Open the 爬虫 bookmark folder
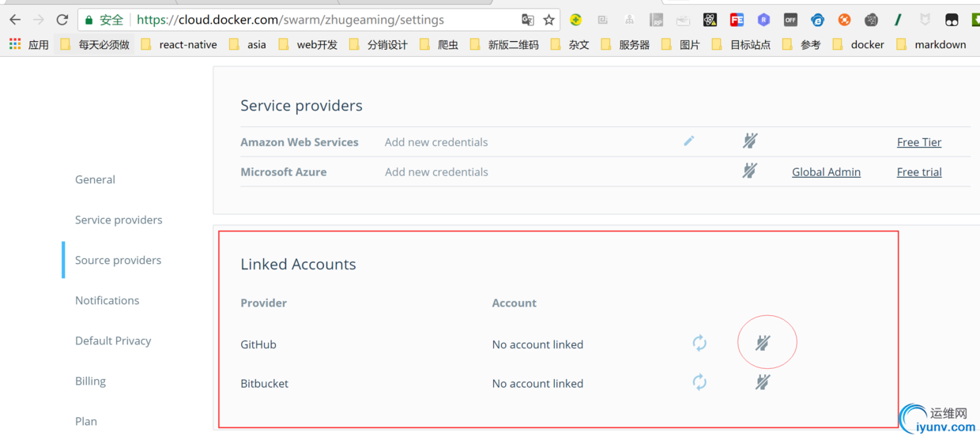 point(439,44)
